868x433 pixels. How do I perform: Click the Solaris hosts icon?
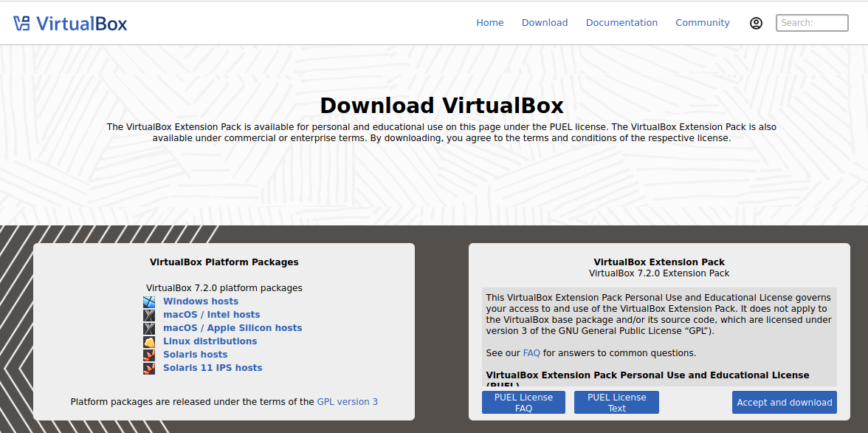point(149,355)
